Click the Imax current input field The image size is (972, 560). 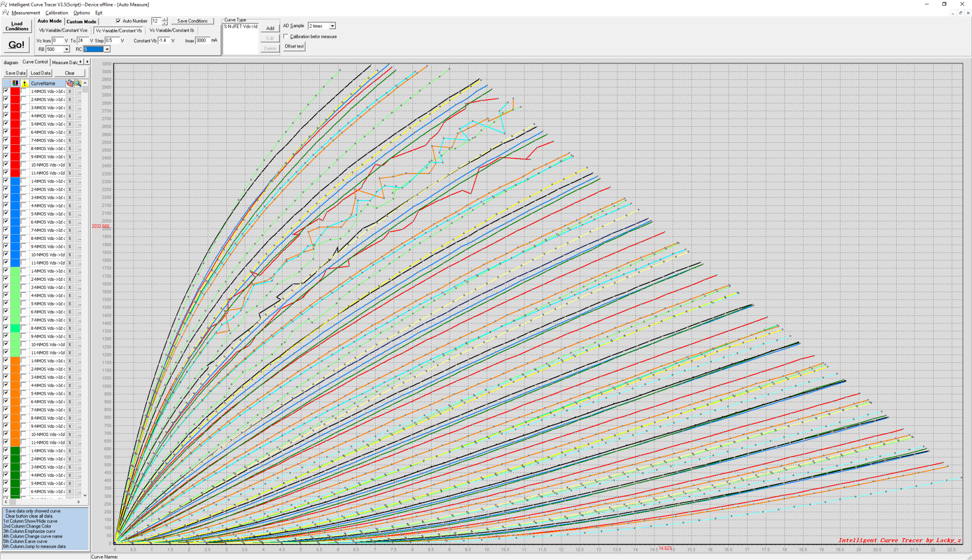[x=202, y=41]
